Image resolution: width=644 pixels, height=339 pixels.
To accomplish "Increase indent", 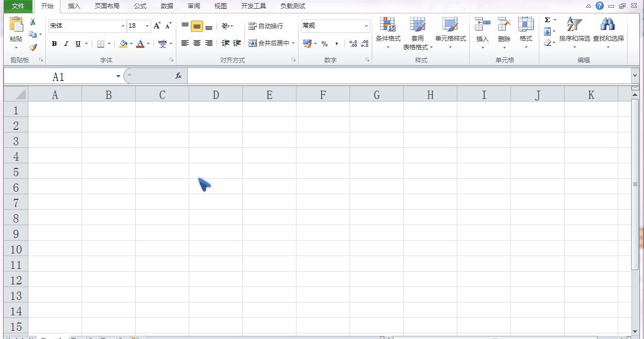I will point(237,43).
